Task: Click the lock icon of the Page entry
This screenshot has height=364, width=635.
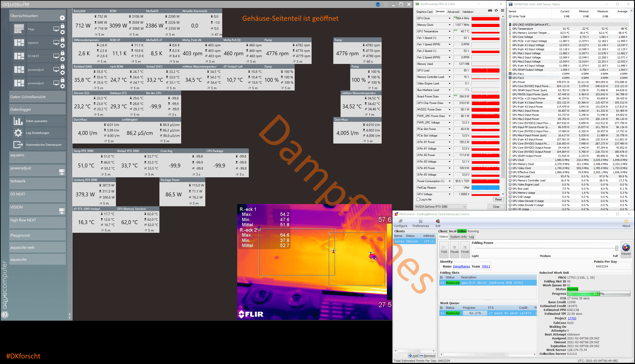Action: coord(63,26)
